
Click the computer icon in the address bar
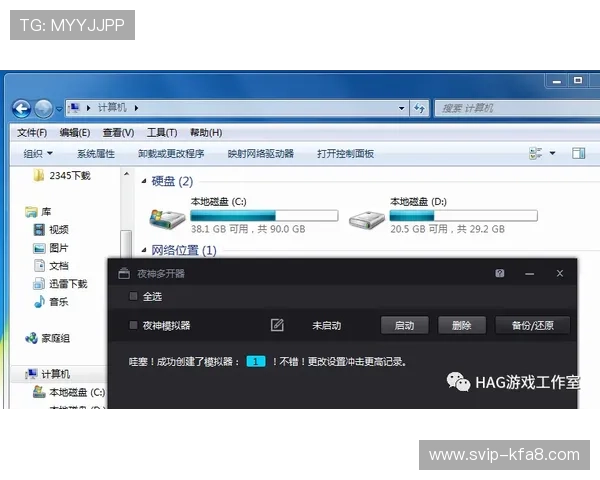point(74,108)
